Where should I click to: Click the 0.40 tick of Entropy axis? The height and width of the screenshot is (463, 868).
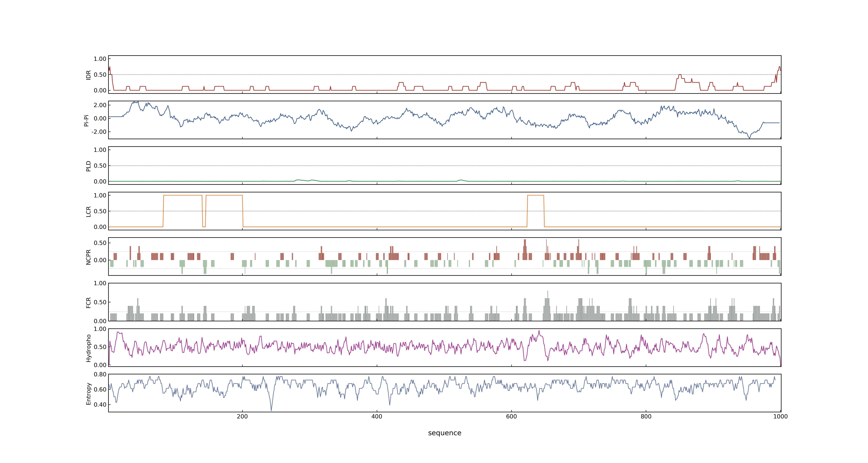point(100,405)
